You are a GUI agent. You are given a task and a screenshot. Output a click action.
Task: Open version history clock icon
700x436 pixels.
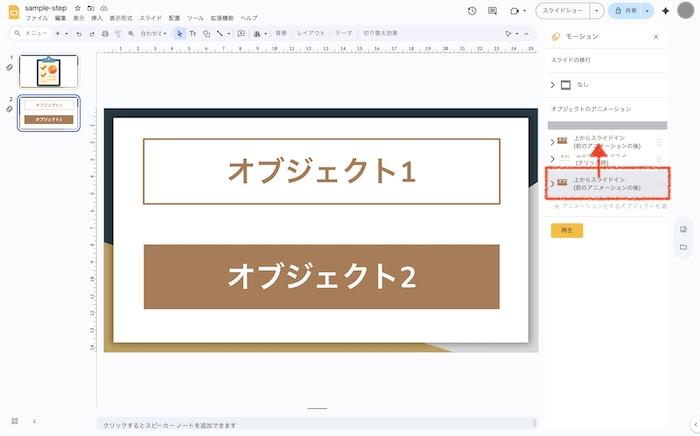coord(472,11)
